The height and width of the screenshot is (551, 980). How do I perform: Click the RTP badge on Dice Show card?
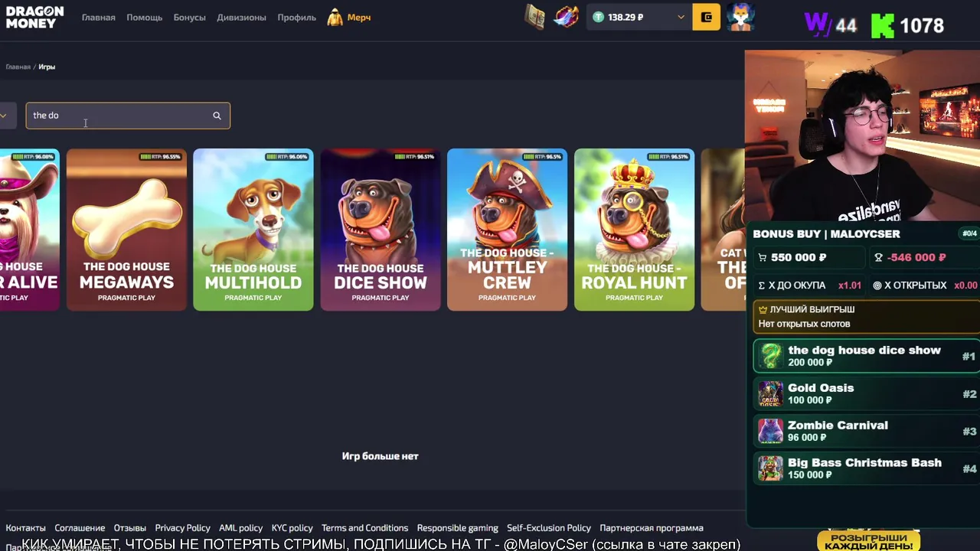(414, 157)
